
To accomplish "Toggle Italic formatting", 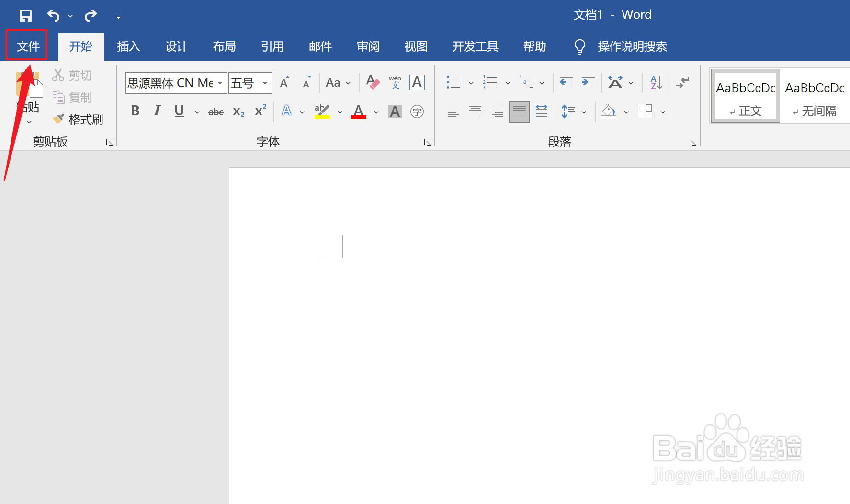I will click(157, 111).
